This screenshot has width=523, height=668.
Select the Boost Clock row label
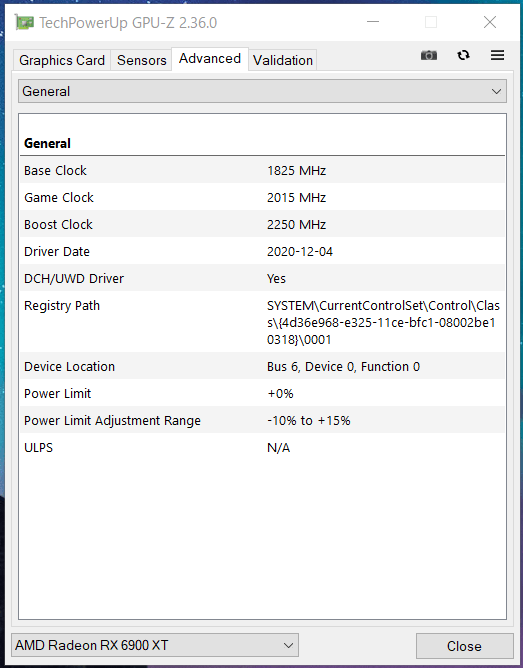pos(58,225)
